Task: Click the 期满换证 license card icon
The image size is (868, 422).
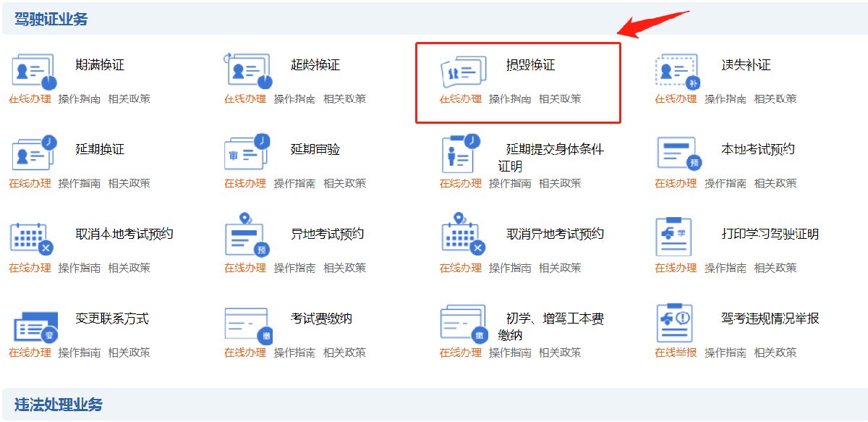Action: (33, 70)
